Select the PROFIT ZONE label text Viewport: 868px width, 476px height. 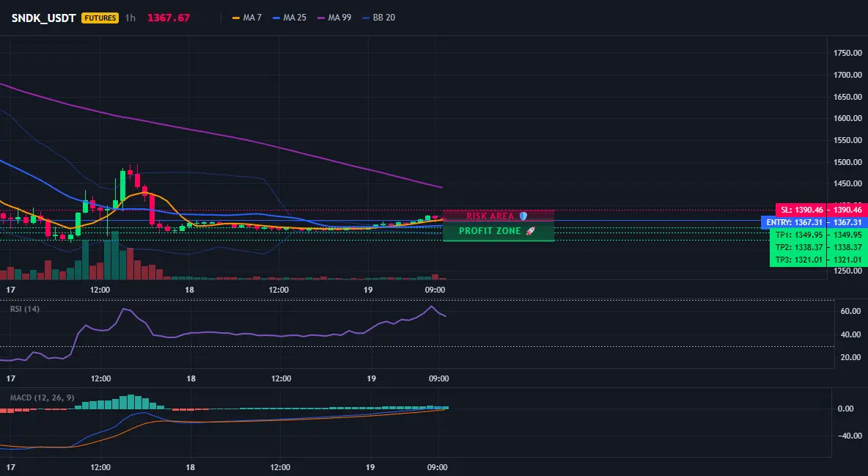490,231
